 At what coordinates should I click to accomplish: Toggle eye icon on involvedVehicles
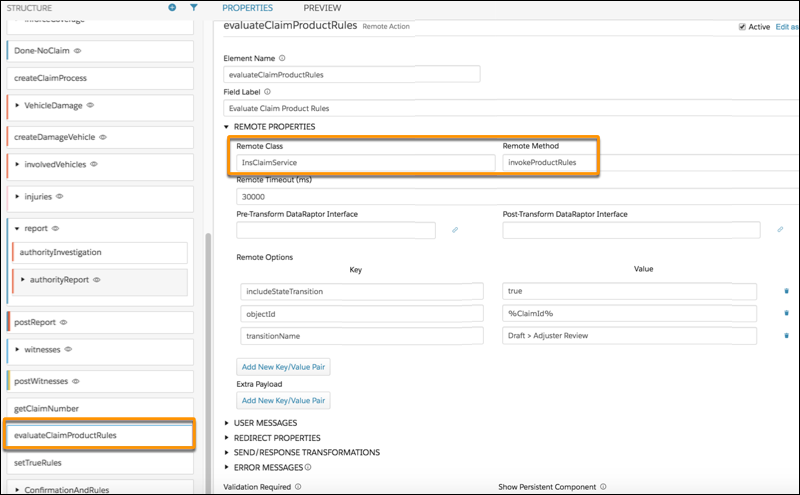click(94, 164)
